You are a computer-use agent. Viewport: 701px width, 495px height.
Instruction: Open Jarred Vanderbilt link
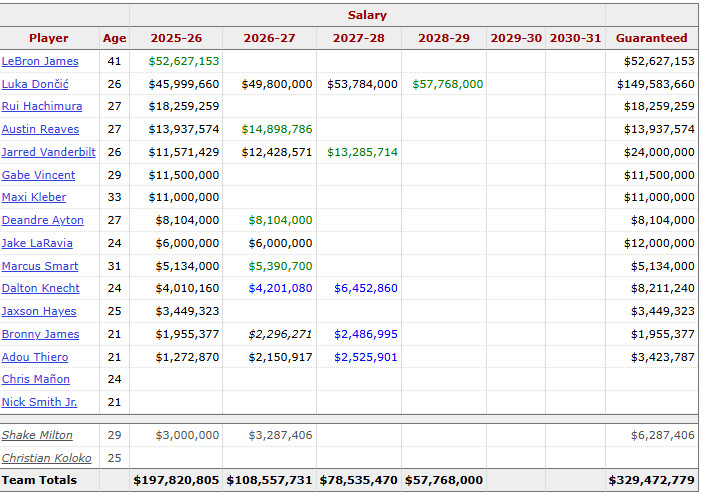[x=48, y=152]
